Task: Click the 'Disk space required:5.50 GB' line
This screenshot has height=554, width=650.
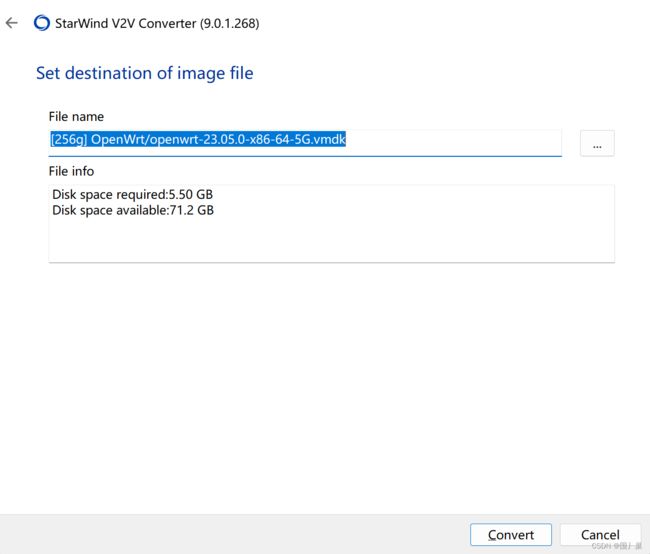Action: [x=133, y=194]
